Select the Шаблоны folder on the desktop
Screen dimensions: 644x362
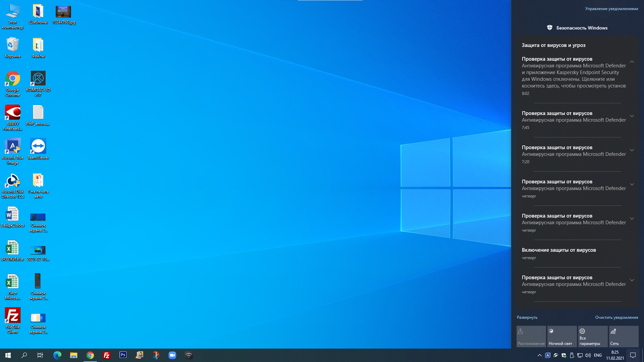pos(38,14)
